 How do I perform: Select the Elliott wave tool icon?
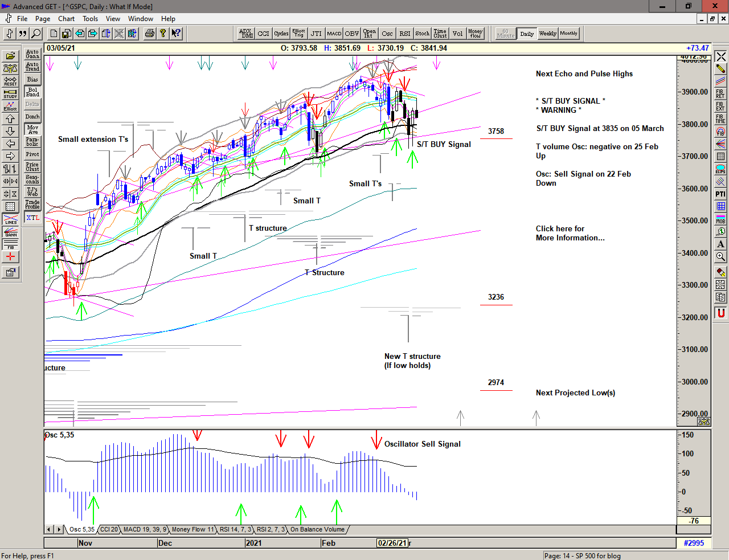10,106
